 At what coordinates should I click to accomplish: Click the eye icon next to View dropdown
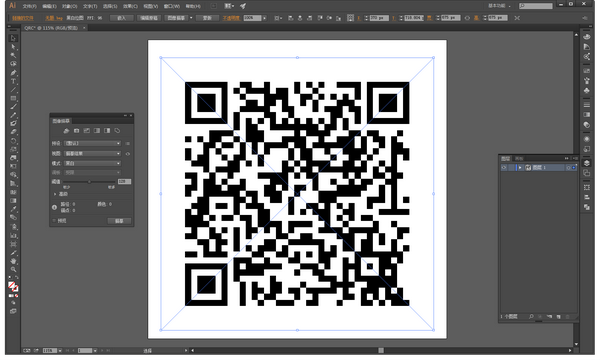127,153
